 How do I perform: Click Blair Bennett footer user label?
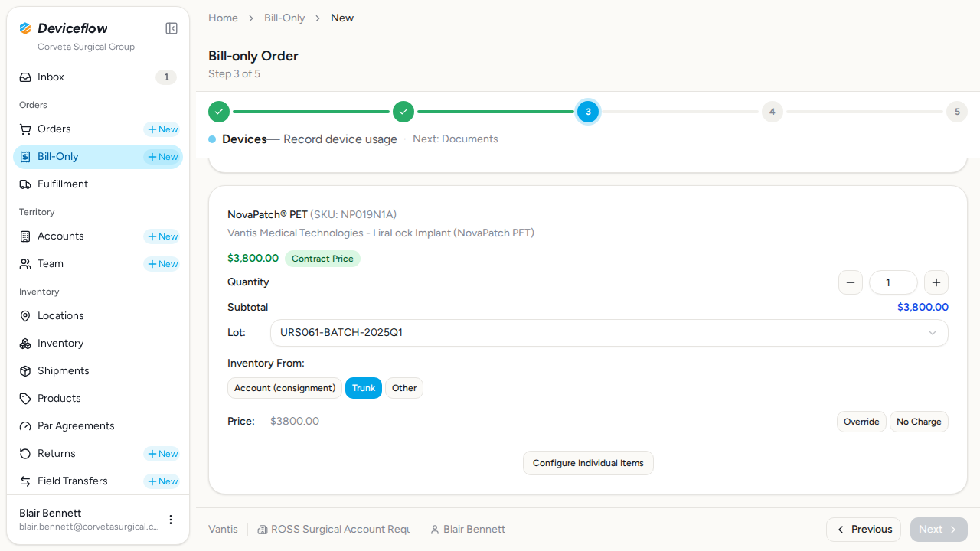pos(468,530)
